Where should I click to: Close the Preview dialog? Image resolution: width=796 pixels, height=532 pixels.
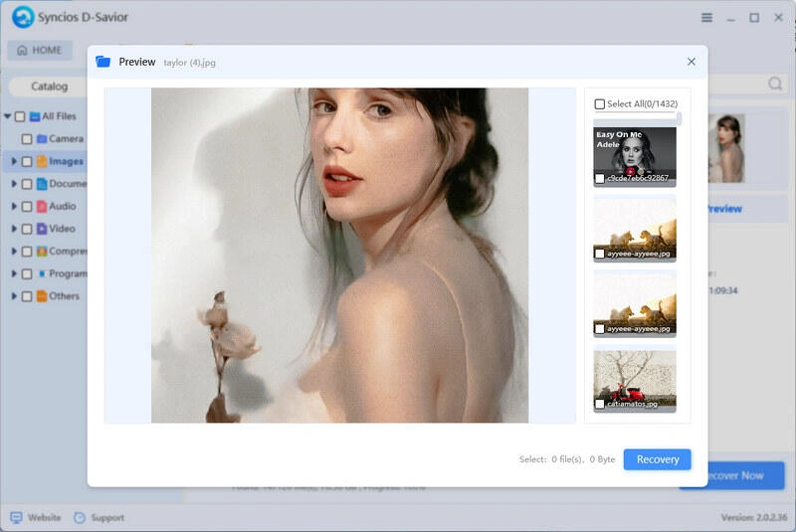pos(692,62)
